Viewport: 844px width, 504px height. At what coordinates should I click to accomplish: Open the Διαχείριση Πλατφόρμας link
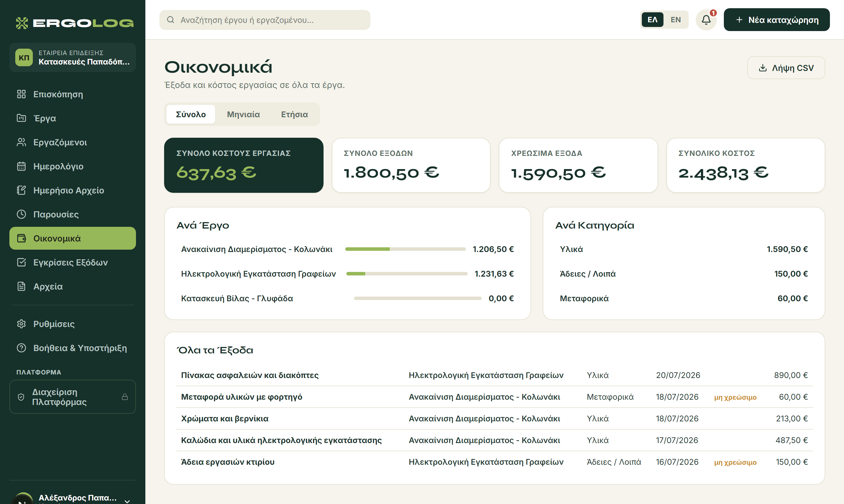click(x=73, y=397)
